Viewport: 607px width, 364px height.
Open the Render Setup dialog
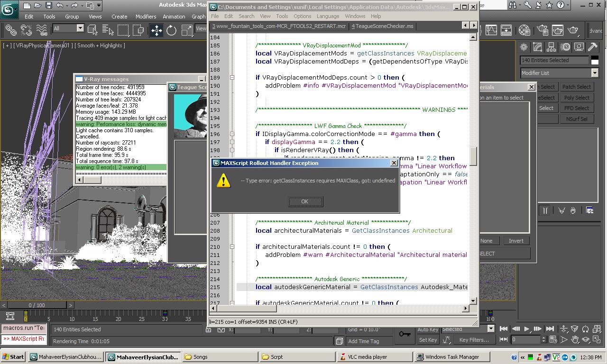tap(543, 30)
